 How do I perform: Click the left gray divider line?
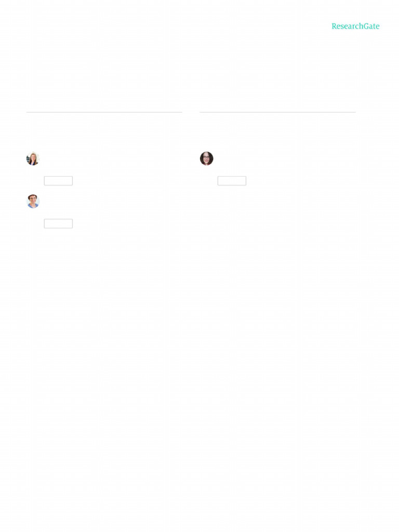pyautogui.click(x=104, y=112)
